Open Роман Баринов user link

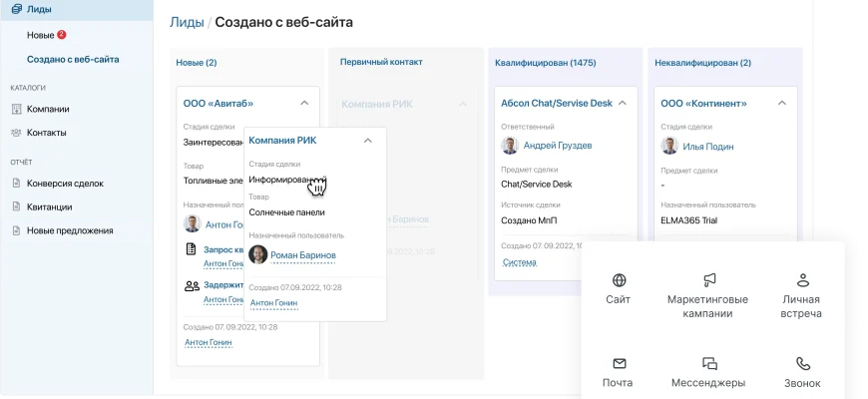[303, 255]
